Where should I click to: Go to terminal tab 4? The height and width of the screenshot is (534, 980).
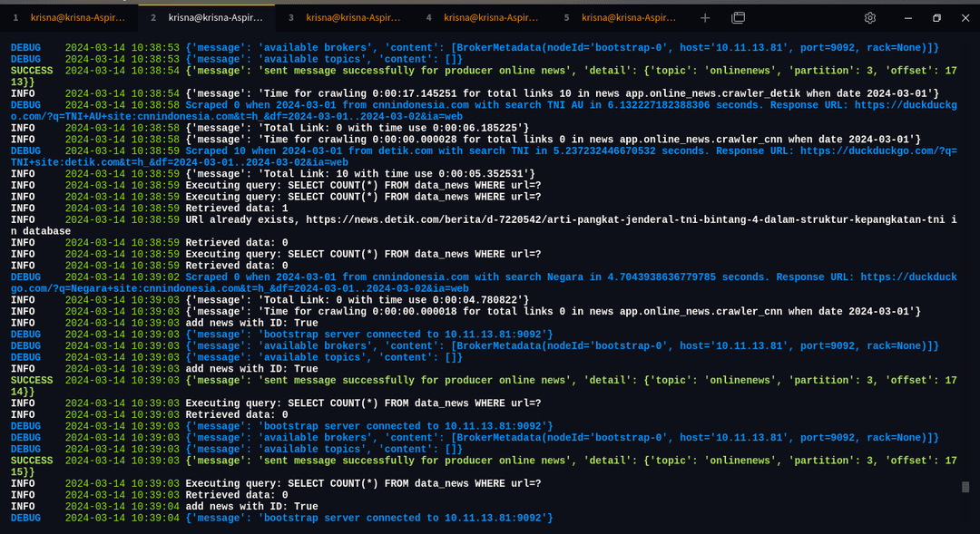(x=484, y=17)
